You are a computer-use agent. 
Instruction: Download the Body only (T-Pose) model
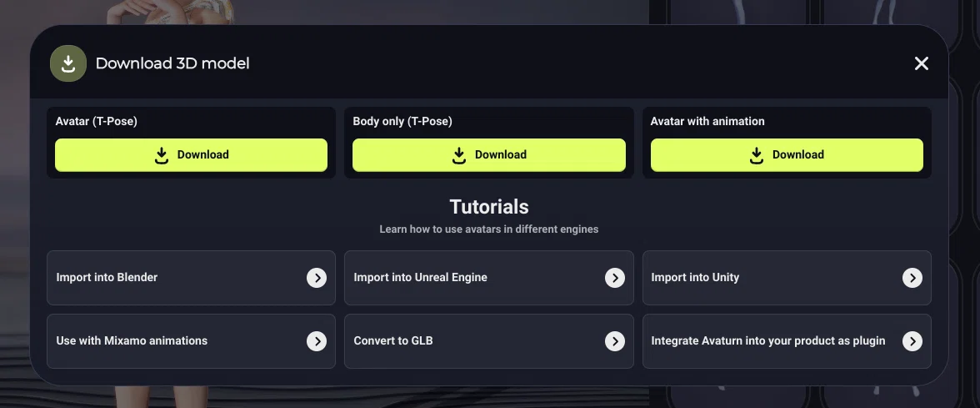[x=488, y=154]
